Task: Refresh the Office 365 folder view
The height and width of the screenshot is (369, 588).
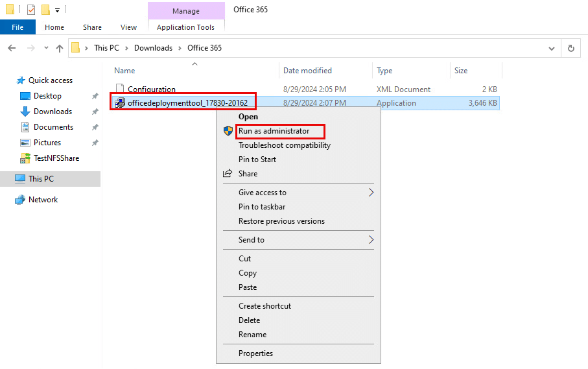Action: 570,48
